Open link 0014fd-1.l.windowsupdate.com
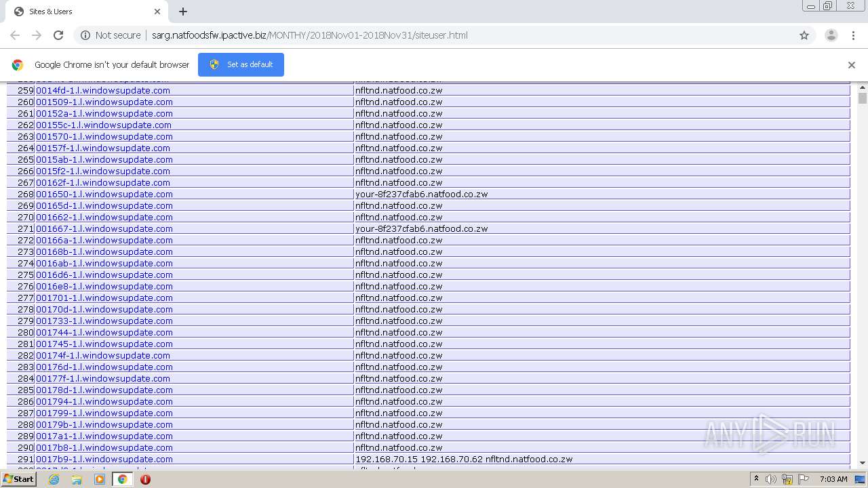The image size is (868, 488). click(103, 90)
